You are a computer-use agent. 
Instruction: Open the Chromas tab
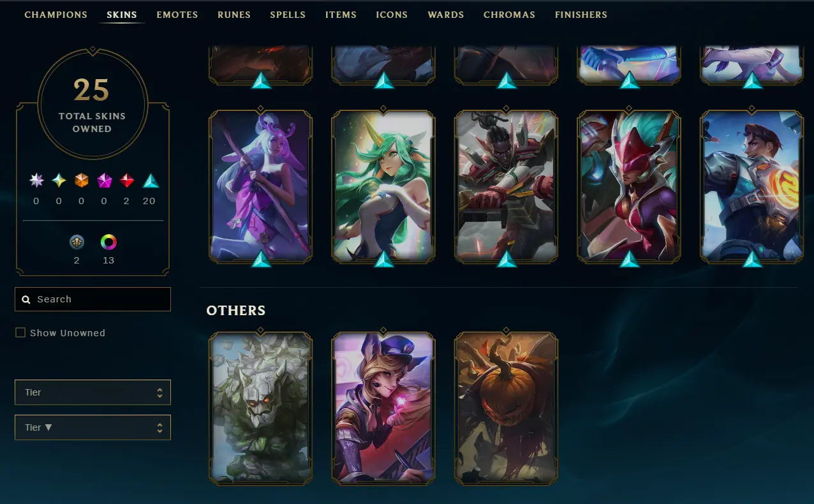click(510, 15)
